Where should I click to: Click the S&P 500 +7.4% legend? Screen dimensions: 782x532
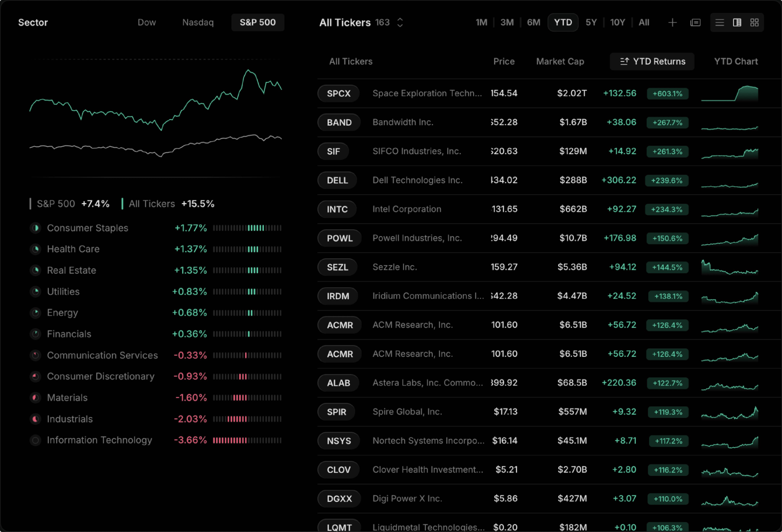70,203
